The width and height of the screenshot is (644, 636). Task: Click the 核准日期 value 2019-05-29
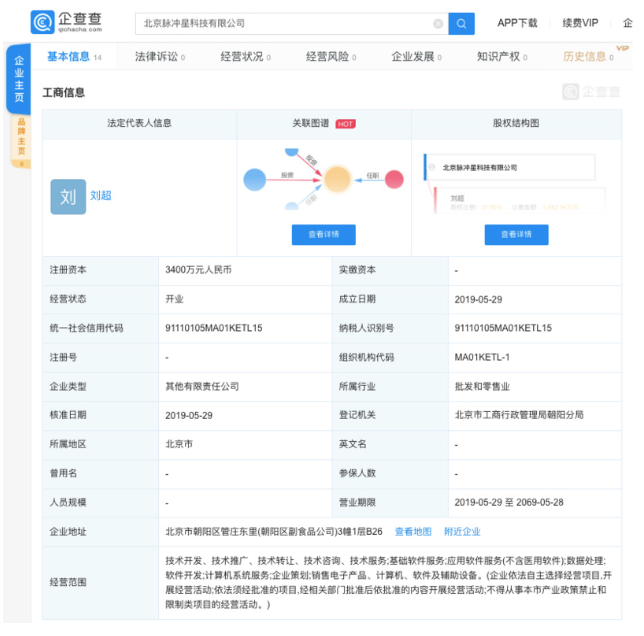(x=189, y=416)
